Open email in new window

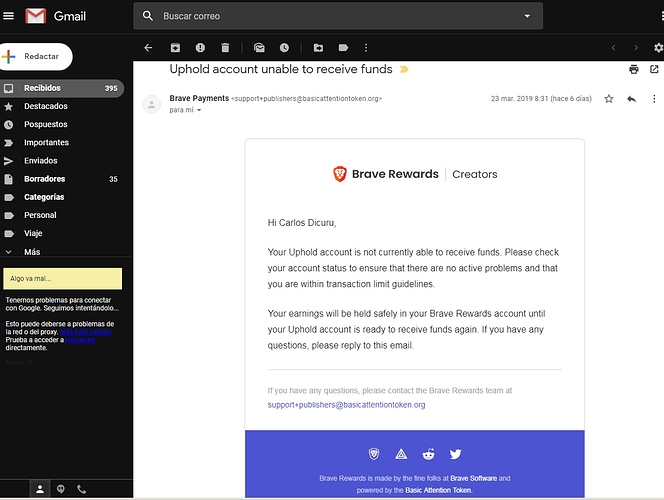[654, 69]
